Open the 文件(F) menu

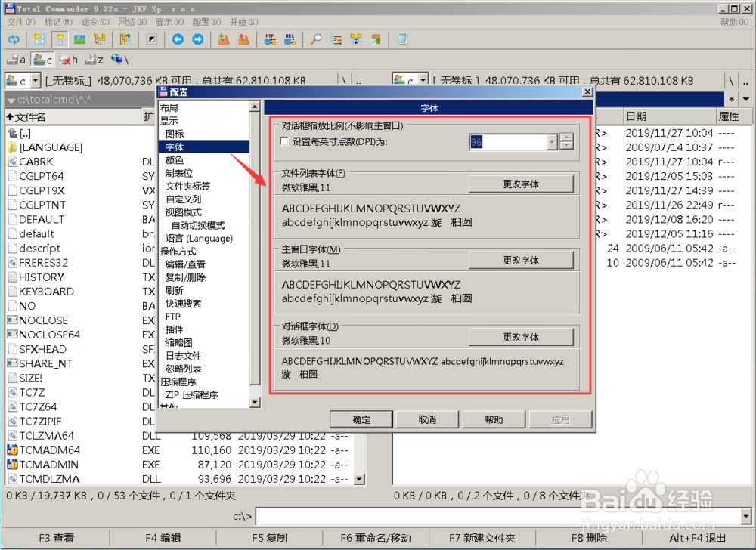[x=22, y=22]
